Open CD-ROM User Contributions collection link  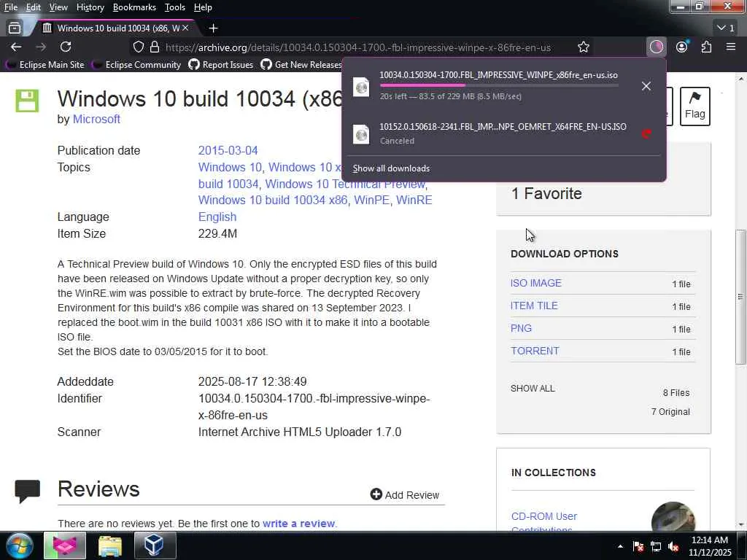point(544,522)
